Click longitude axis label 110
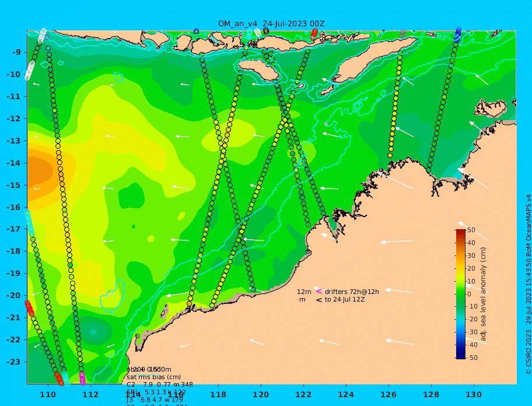Viewport: 532px width, 406px height. (x=48, y=394)
